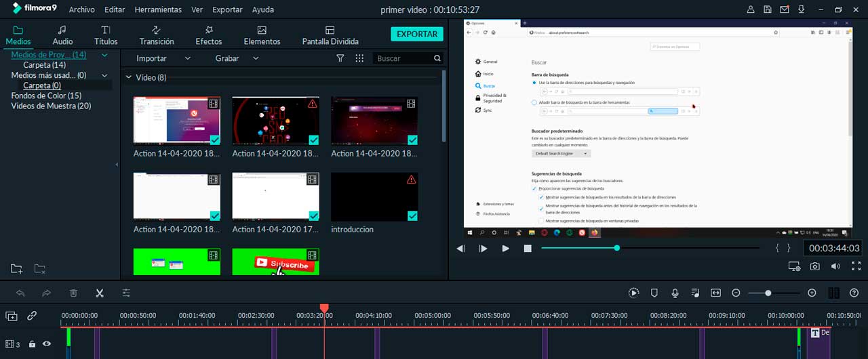Image resolution: width=868 pixels, height=359 pixels.
Task: Open the Herramientas menu
Action: 158,10
